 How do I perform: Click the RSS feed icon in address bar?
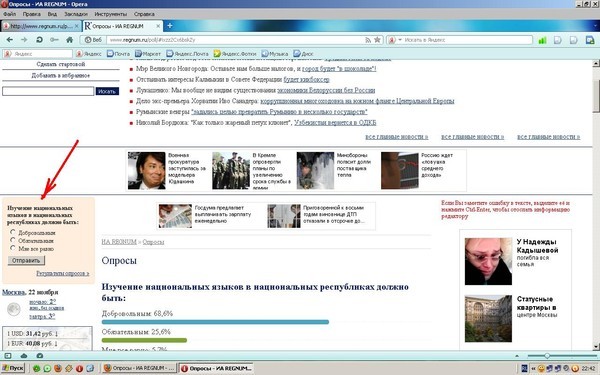click(368, 40)
